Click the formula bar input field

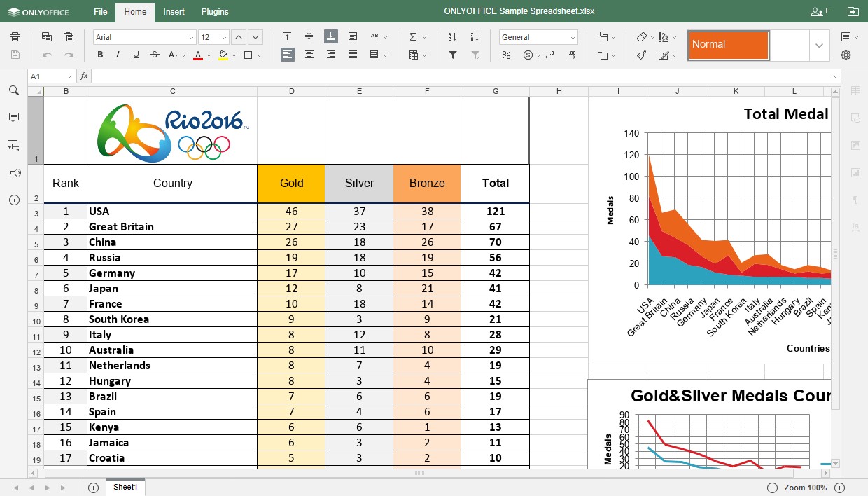462,76
